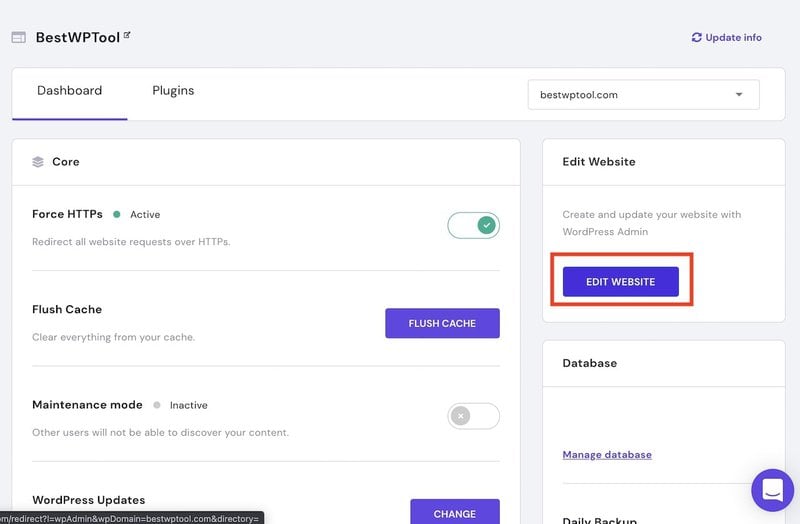Image resolution: width=800 pixels, height=524 pixels.
Task: Click the refresh icon beside Update info
Action: [x=696, y=37]
